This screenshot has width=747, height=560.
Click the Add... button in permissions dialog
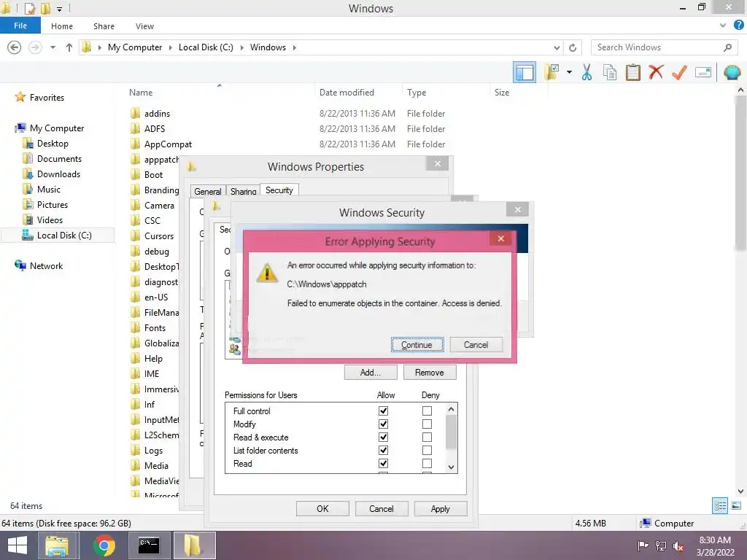[x=370, y=373]
